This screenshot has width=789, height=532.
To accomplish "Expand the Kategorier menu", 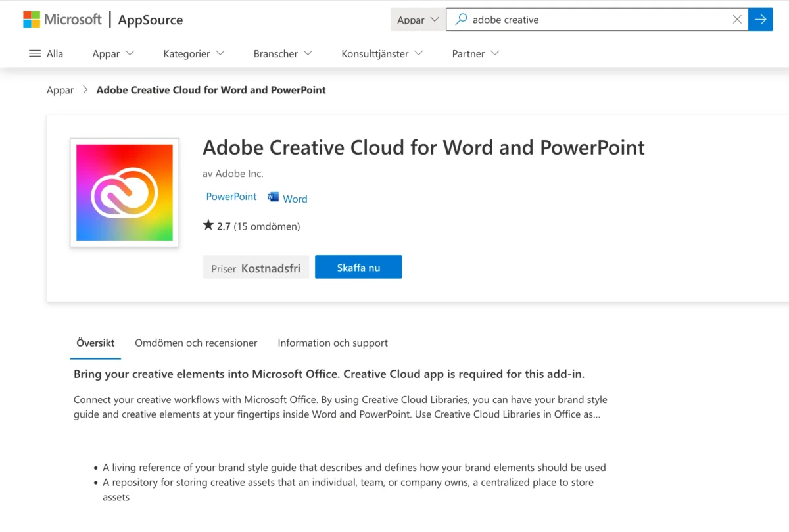I will tap(194, 53).
